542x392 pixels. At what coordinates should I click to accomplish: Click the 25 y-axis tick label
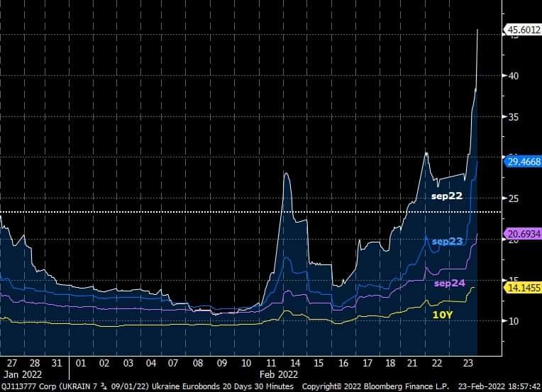(x=514, y=198)
